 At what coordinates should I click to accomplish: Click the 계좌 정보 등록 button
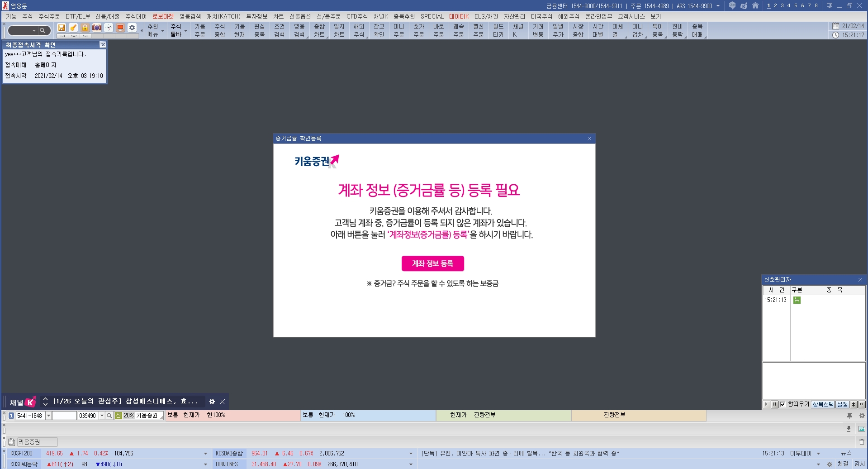(x=432, y=263)
